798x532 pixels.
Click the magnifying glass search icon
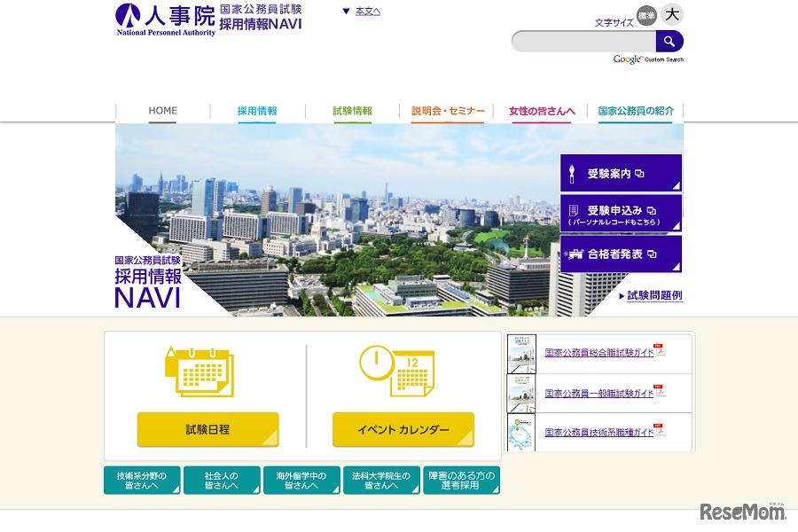[x=669, y=41]
